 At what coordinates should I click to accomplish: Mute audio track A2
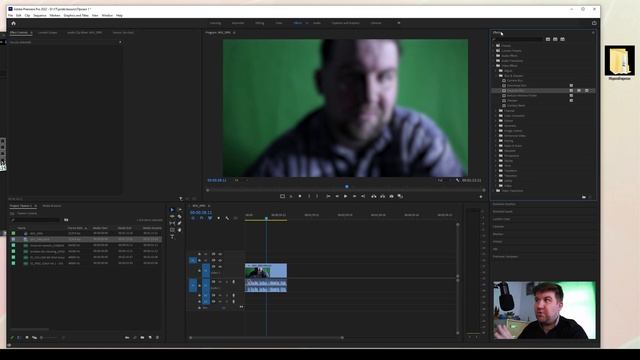pyautogui.click(x=220, y=295)
